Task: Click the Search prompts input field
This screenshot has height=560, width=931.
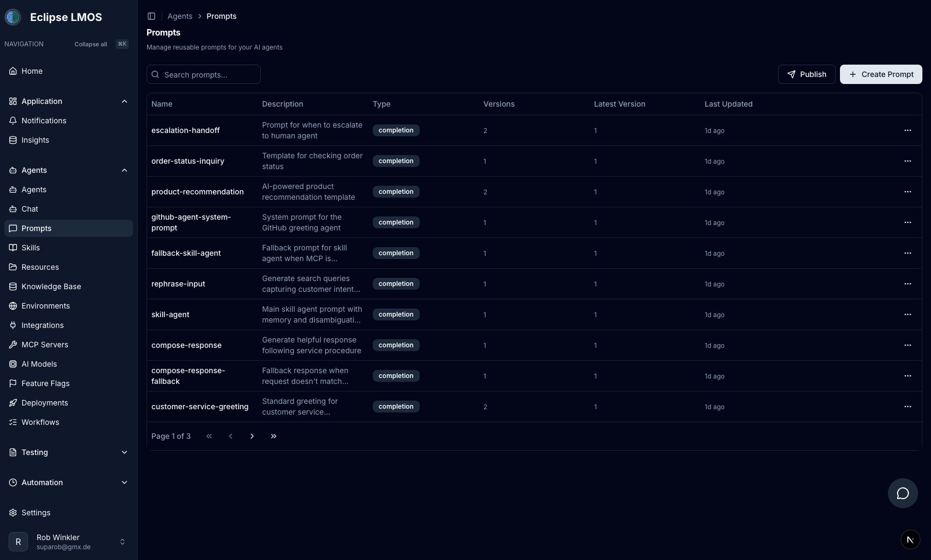Action: [x=204, y=74]
